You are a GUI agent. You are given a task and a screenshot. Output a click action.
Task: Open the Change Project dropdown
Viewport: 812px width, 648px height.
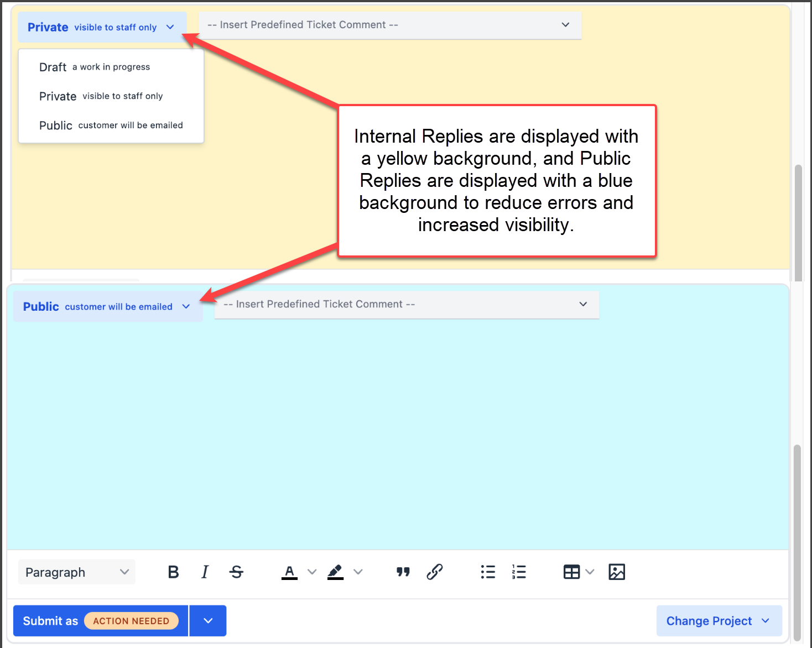click(719, 621)
